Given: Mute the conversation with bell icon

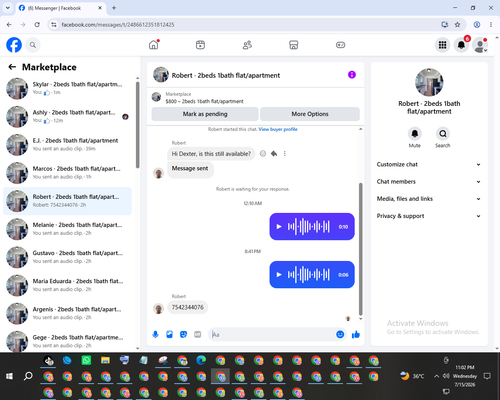Looking at the screenshot, I should [x=415, y=134].
